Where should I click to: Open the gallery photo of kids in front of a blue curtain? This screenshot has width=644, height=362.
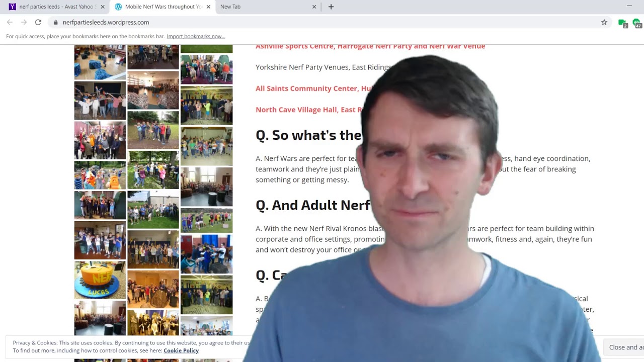(207, 253)
